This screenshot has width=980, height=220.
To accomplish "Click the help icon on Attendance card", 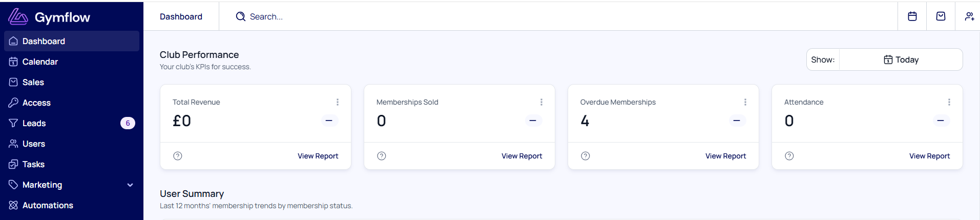I will (789, 156).
